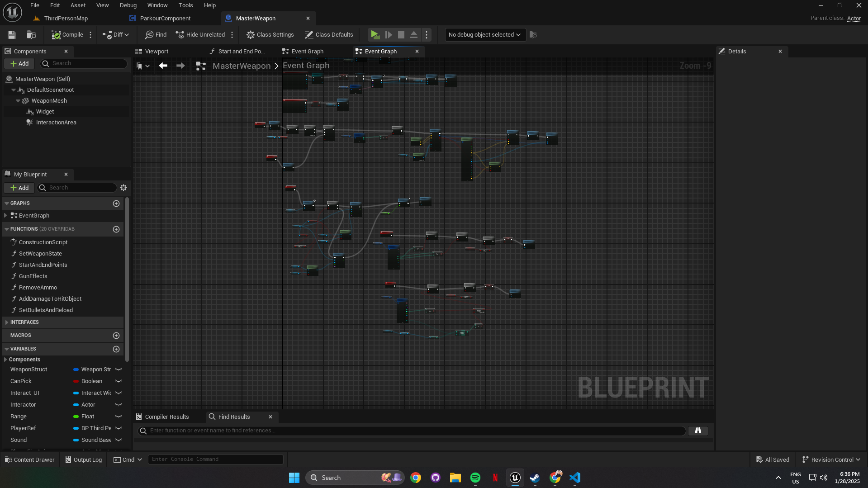Click the graph navigate back arrow

tap(163, 66)
